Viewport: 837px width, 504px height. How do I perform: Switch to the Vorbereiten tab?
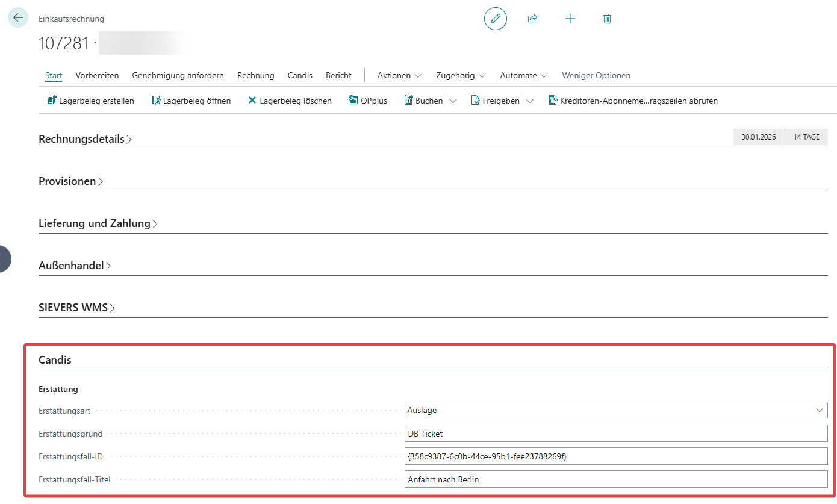[97, 75]
